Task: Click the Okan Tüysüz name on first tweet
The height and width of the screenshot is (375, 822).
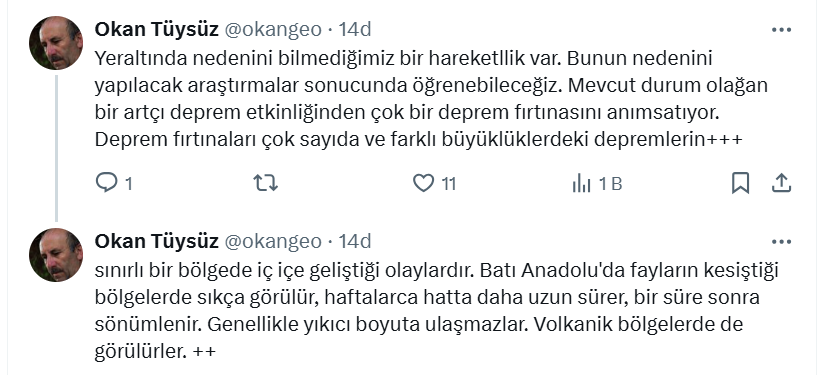Action: point(156,29)
